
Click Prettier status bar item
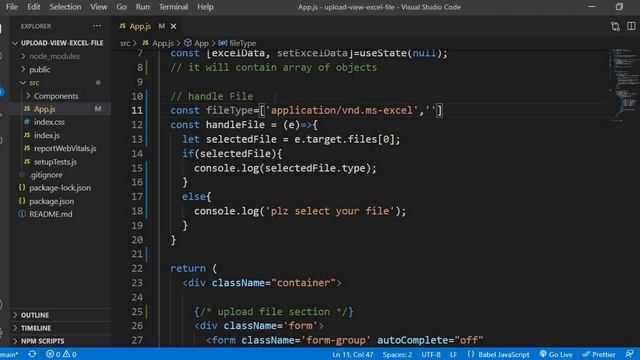coord(599,354)
